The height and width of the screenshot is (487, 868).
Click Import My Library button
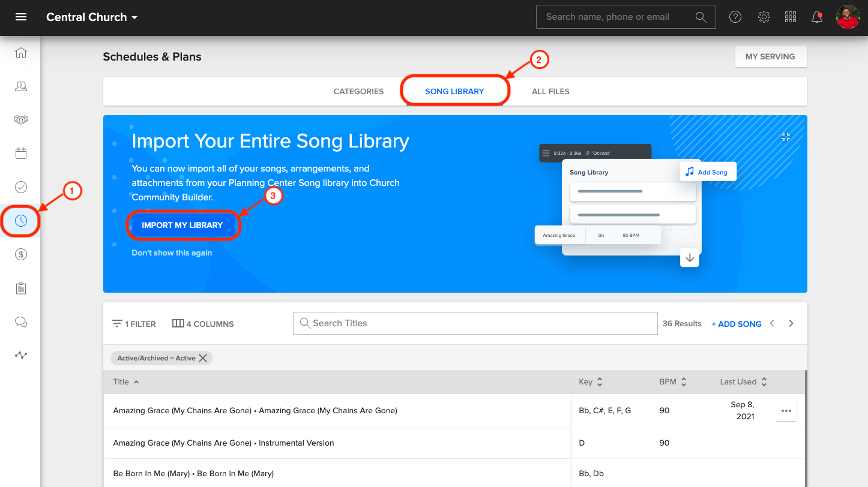[x=183, y=225]
